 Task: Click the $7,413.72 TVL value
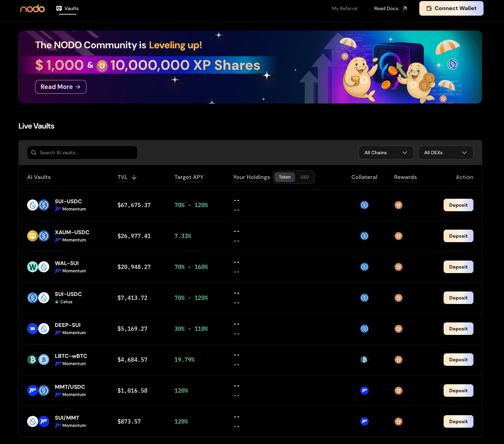point(132,298)
